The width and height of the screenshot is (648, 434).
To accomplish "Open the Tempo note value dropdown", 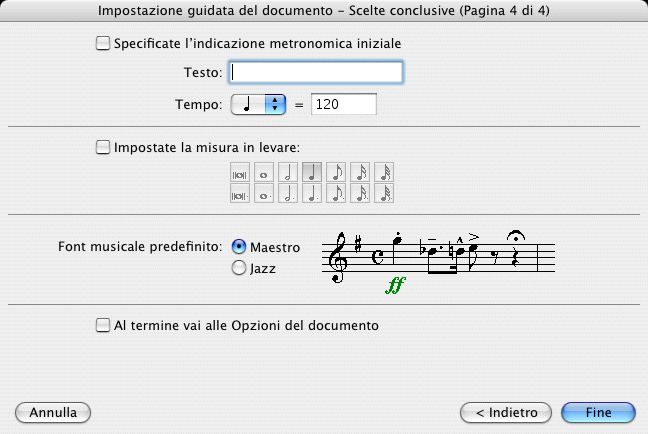I will point(259,104).
